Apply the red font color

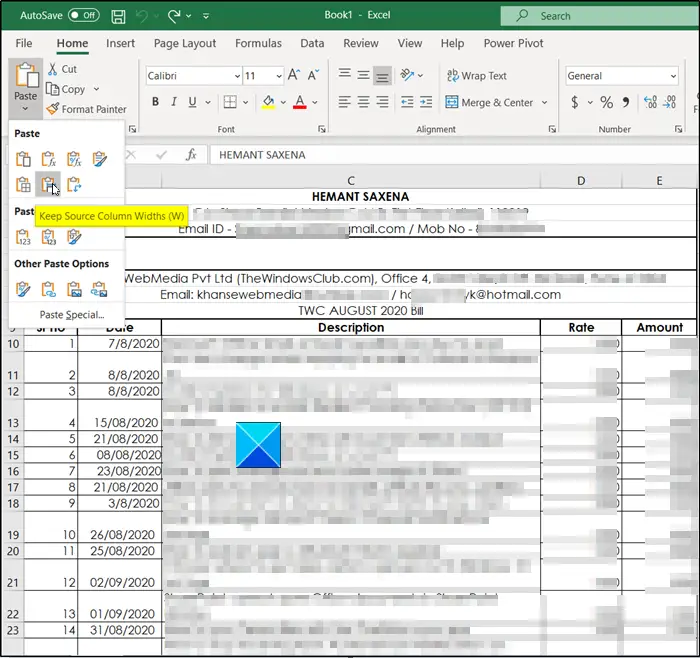300,102
